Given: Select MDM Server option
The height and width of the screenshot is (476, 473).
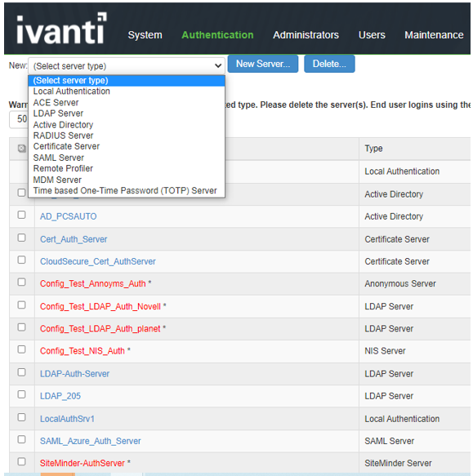Looking at the screenshot, I should click(127, 180).
